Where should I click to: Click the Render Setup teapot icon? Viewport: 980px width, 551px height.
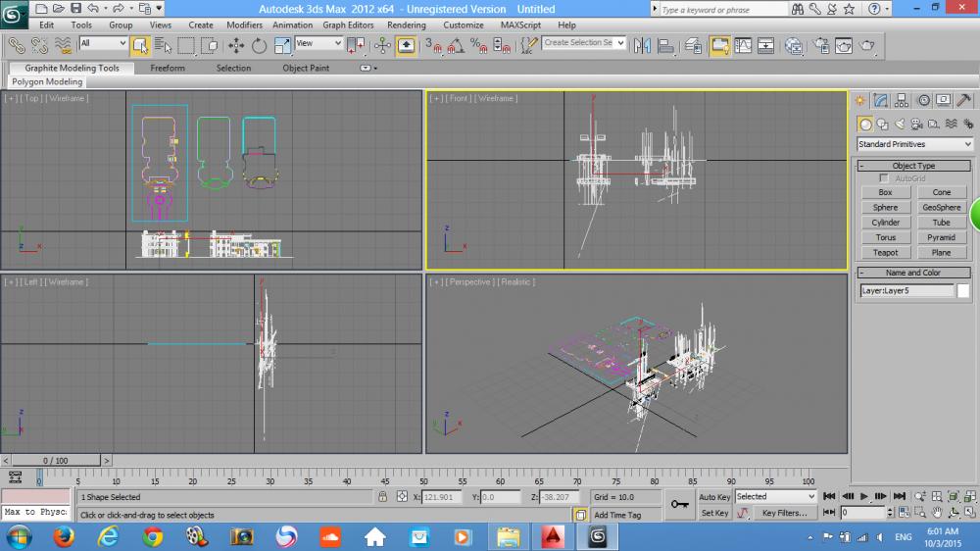coord(819,45)
